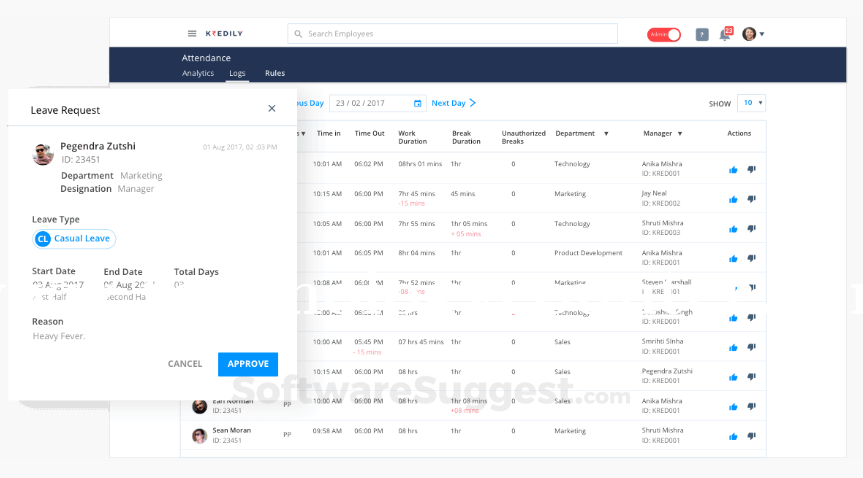Go to Previous Day
The image size is (863, 478).
click(310, 103)
